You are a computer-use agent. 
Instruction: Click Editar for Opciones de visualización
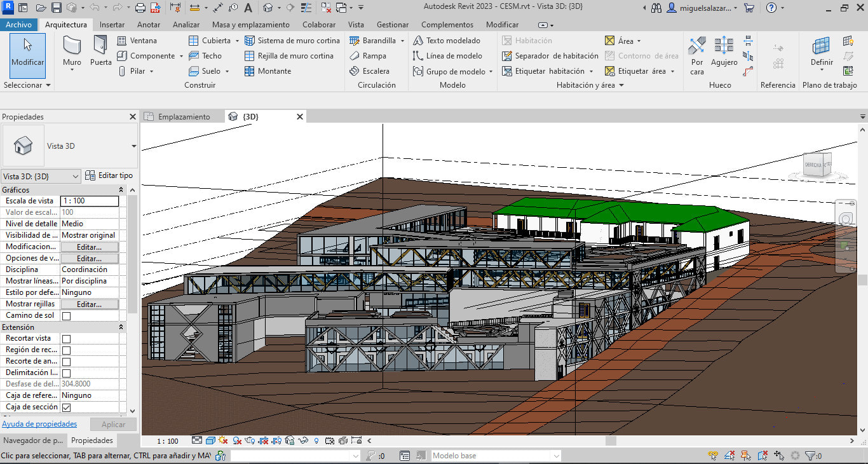pos(90,258)
